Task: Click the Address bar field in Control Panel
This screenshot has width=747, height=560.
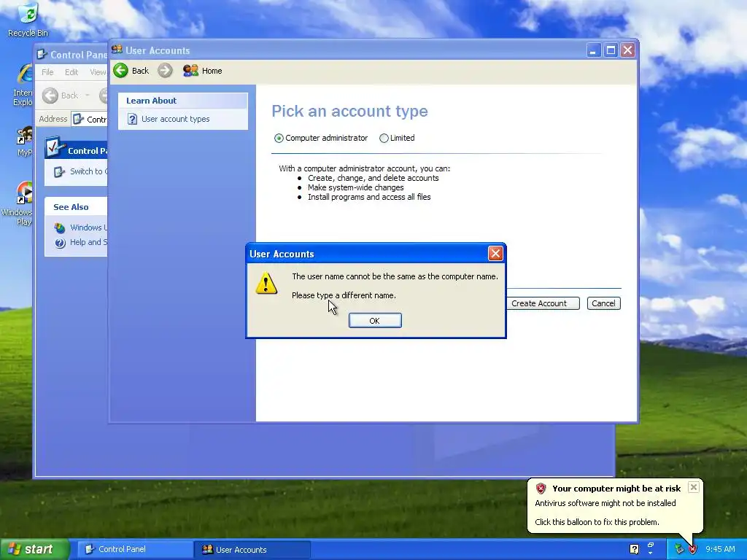Action: pos(90,119)
